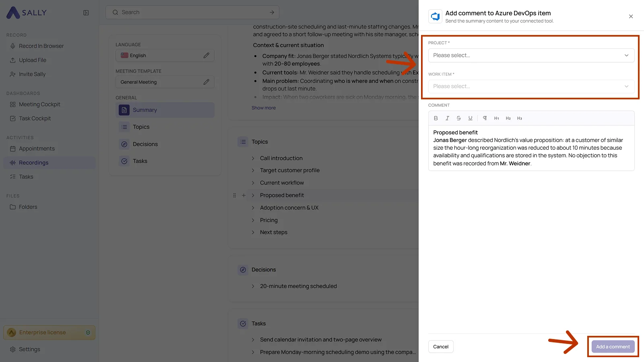Apply paragraph format
The width and height of the screenshot is (644, 362).
(x=485, y=118)
